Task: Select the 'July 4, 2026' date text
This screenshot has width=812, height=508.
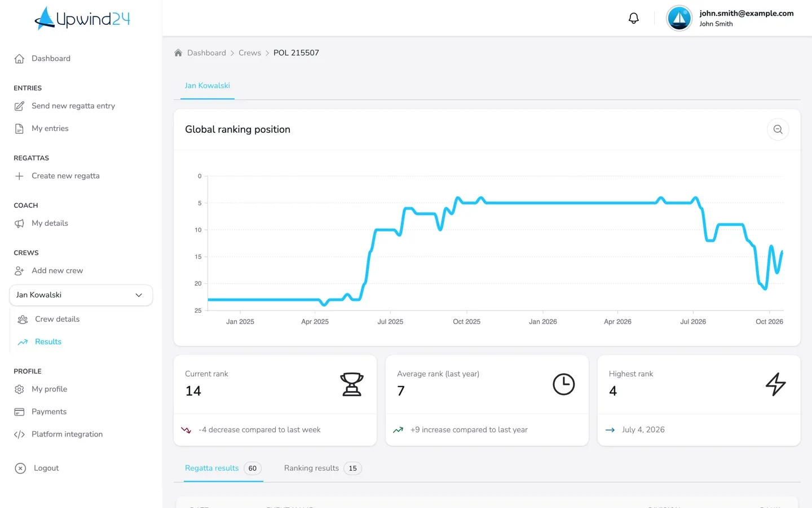Action: (x=643, y=430)
